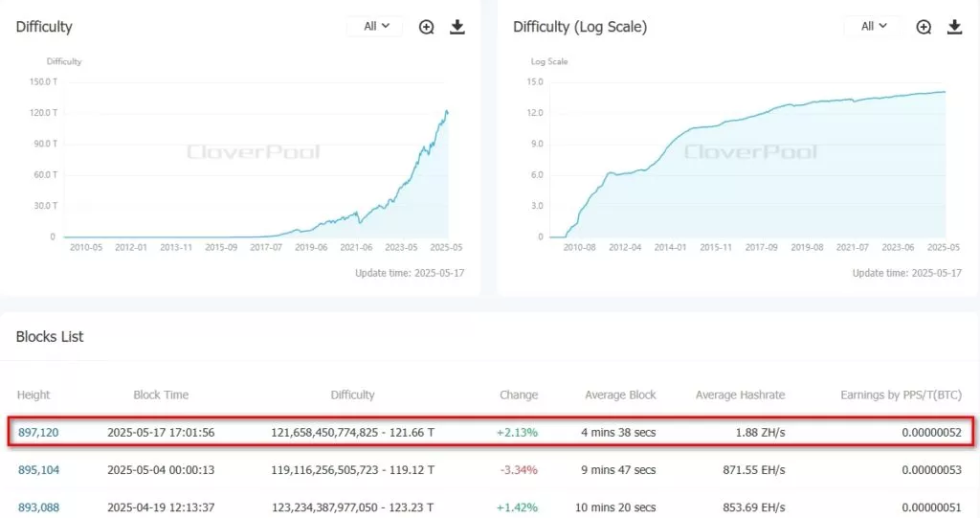Download the Difficulty chart
The height and width of the screenshot is (518, 980).
(x=457, y=27)
